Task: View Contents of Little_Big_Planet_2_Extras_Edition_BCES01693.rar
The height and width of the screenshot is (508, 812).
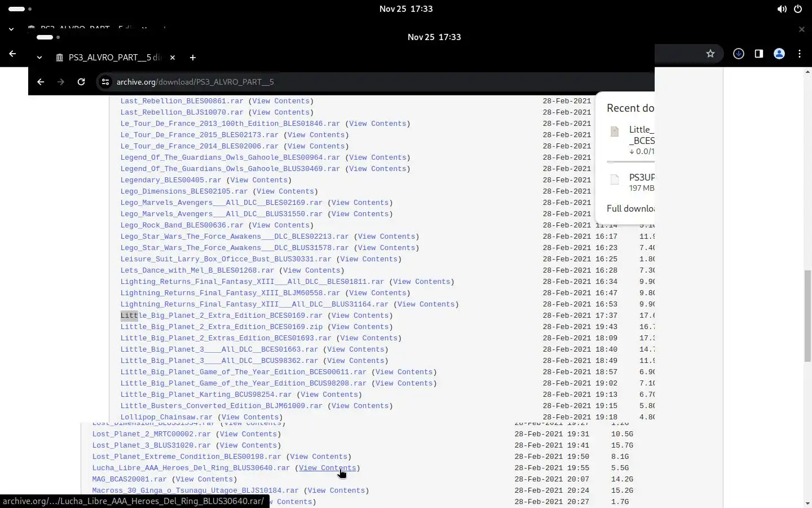Action: [369, 338]
